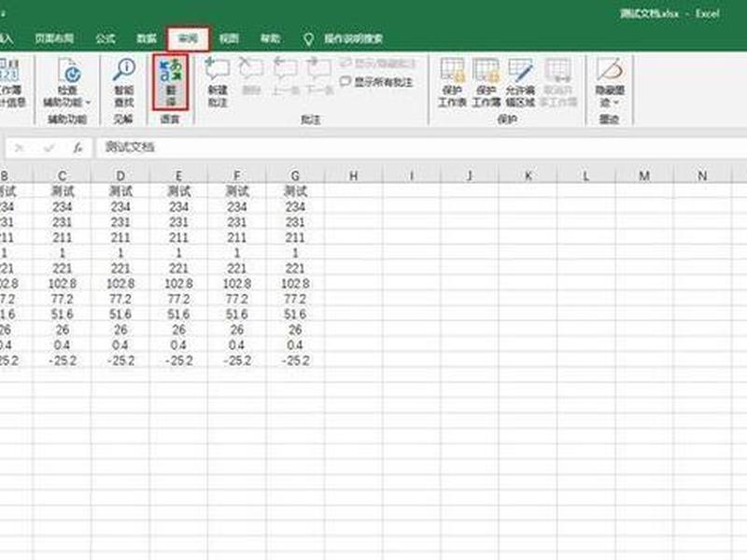
Task: Open the Formulas (公式) tab
Action: click(x=106, y=38)
